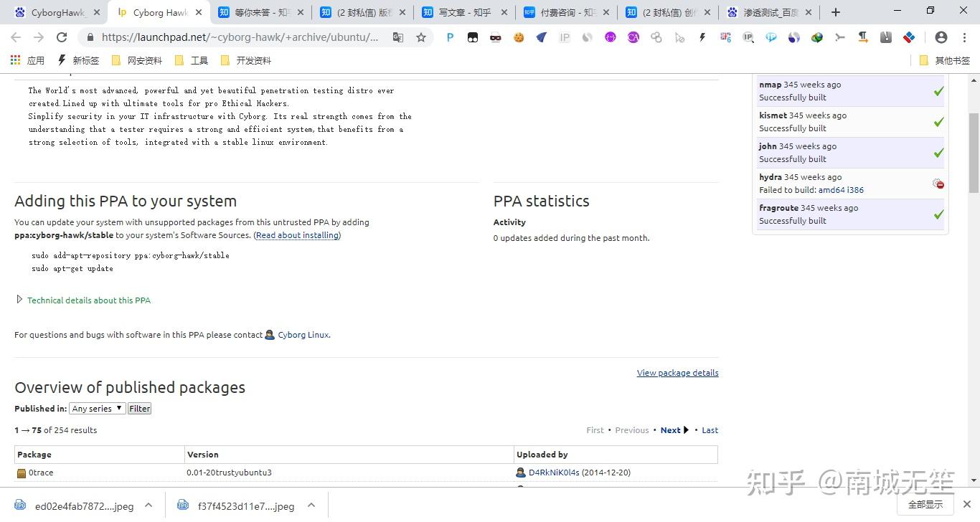Screen dimensions: 980x522
Task: Bookmark this page with the star icon
Action: tap(421, 37)
